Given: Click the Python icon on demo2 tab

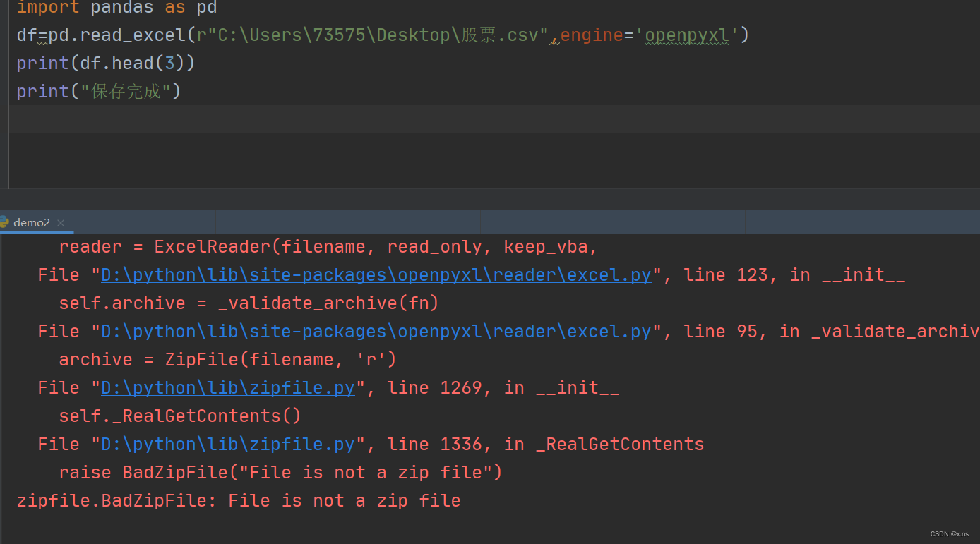Looking at the screenshot, I should pos(4,222).
